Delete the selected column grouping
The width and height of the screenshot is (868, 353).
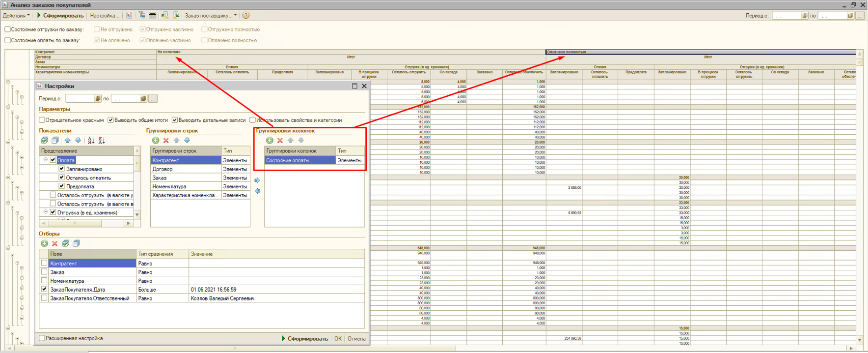click(280, 141)
